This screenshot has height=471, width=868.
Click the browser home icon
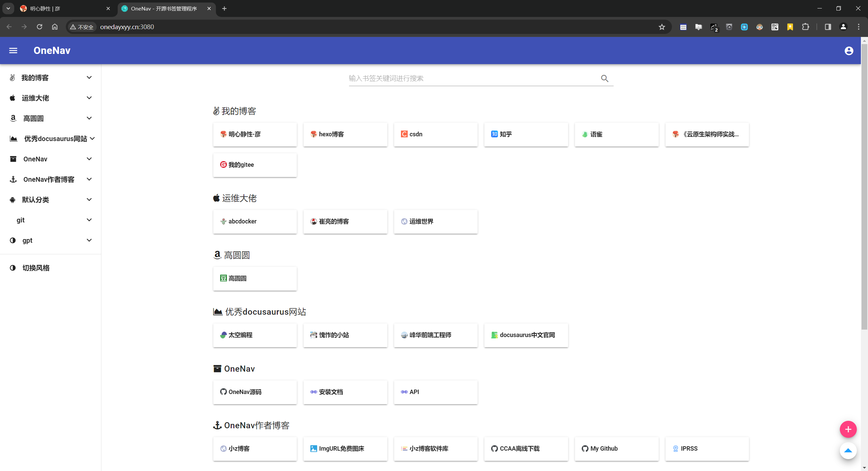point(55,27)
